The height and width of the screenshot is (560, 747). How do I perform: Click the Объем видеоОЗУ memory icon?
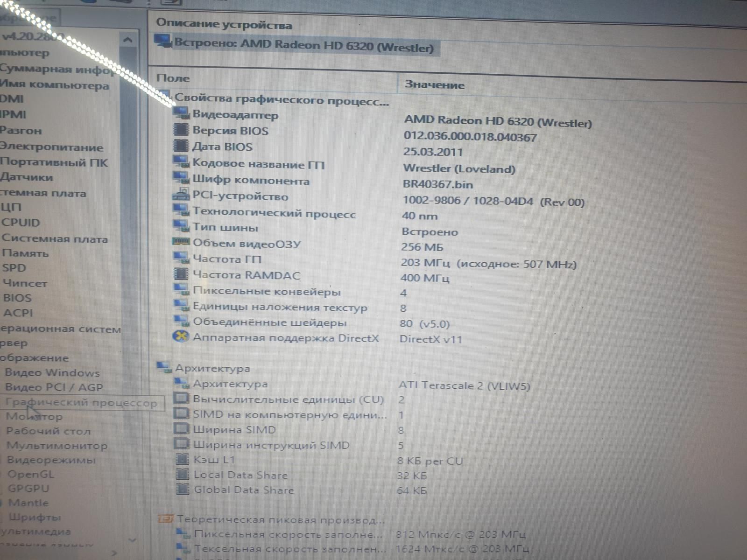pos(181,242)
